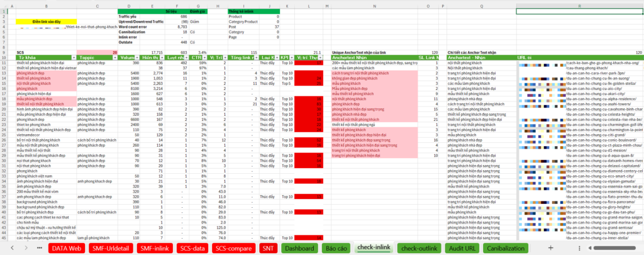Open filter dropdown for Volume column
The width and height of the screenshot is (644, 255).
coord(136,58)
